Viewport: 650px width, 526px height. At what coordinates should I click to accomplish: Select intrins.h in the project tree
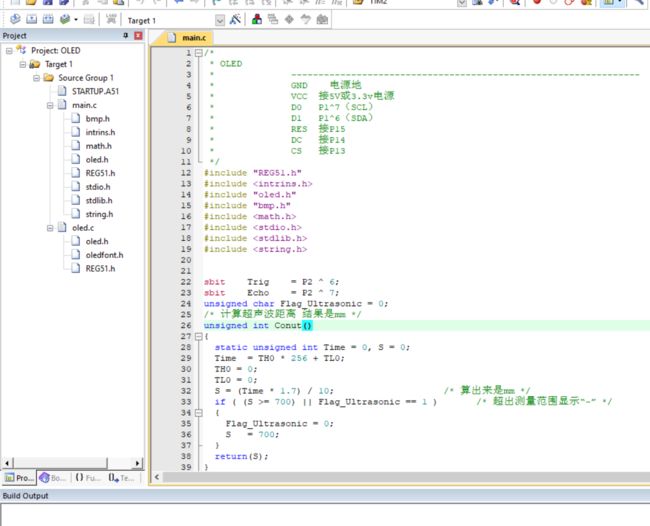(x=100, y=132)
